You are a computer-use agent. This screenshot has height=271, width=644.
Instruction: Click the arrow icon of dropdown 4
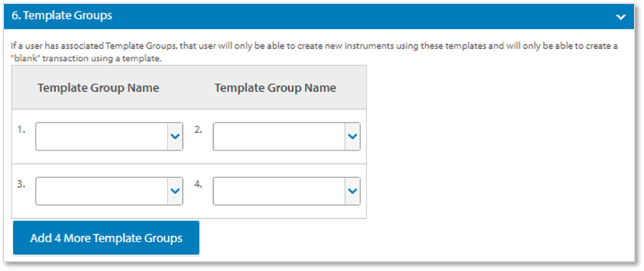pyautogui.click(x=352, y=191)
